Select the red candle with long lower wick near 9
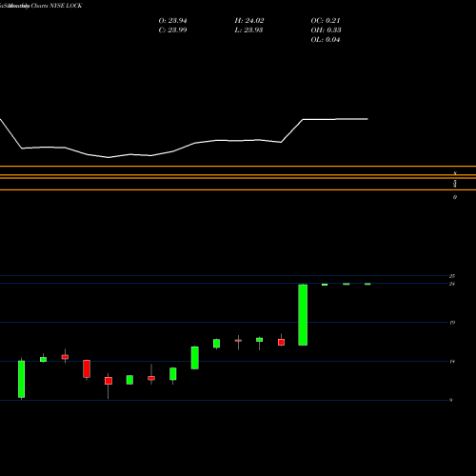 (109, 381)
